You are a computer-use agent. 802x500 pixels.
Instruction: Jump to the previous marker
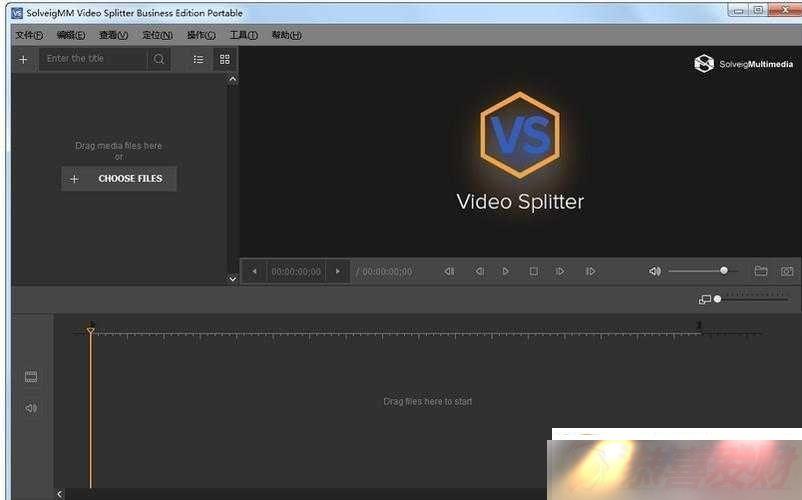pos(449,271)
